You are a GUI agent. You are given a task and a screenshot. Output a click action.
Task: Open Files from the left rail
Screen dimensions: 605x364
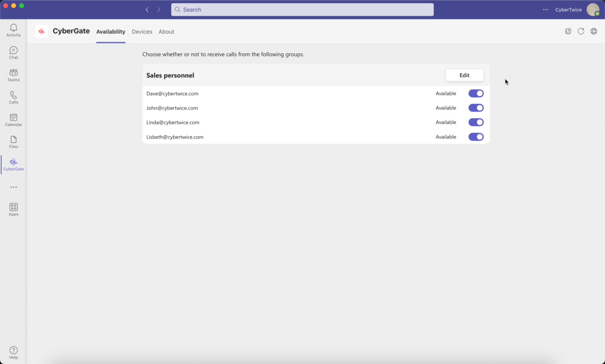click(x=14, y=142)
